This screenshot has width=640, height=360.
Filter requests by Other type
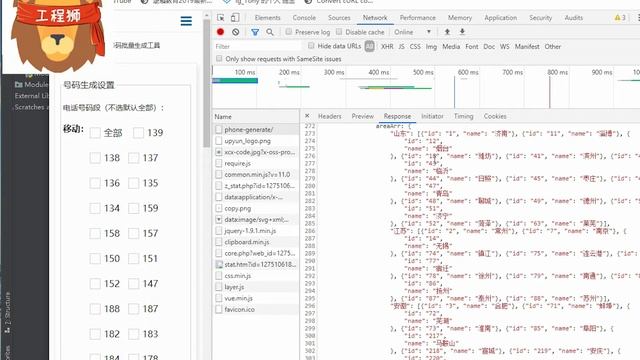click(x=553, y=47)
